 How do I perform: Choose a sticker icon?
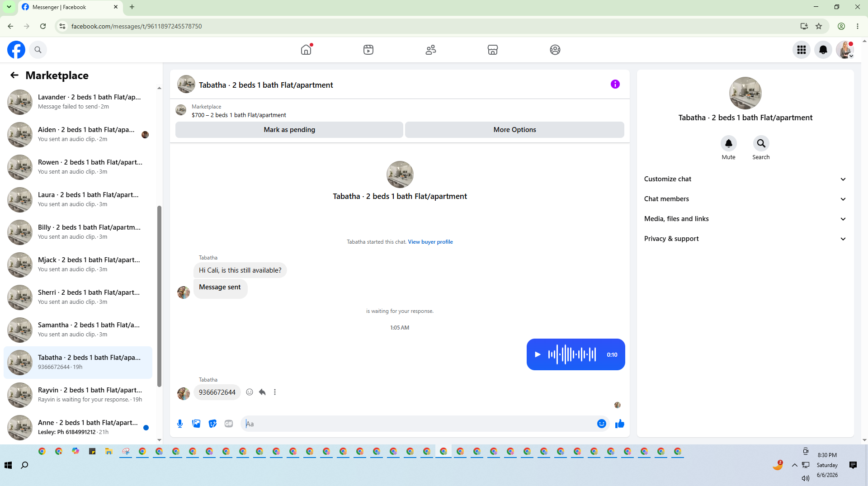pyautogui.click(x=212, y=424)
